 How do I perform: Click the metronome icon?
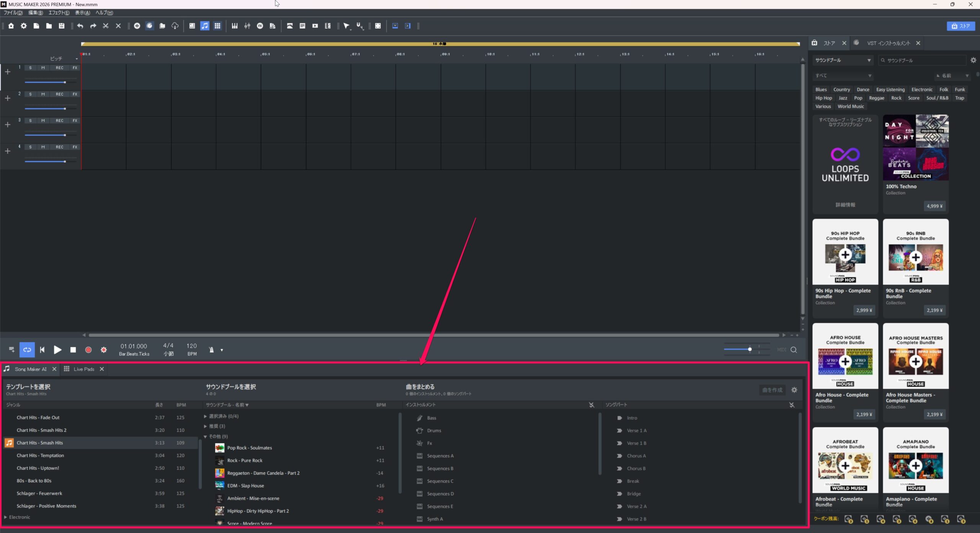click(211, 350)
